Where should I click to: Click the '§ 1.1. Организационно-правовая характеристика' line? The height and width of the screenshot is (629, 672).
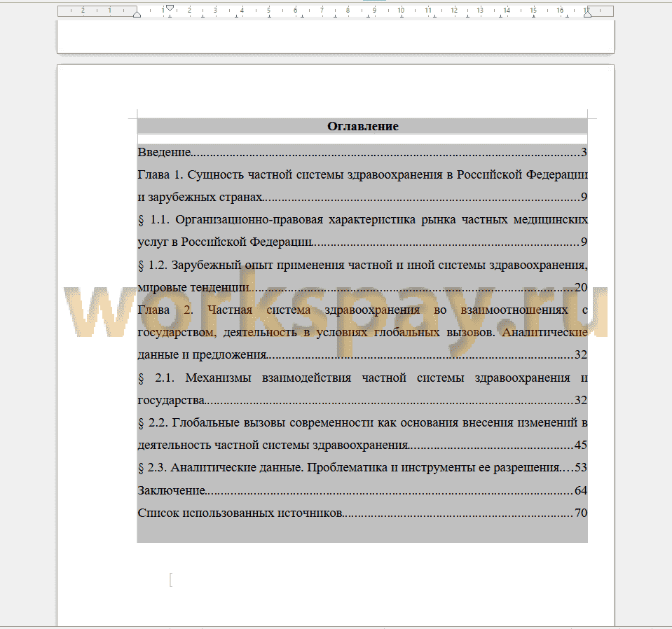362,220
